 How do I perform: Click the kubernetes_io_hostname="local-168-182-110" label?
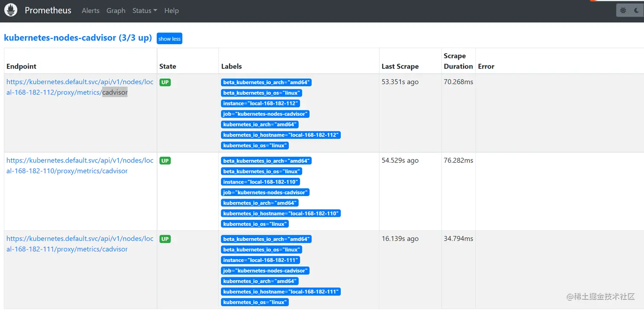click(x=281, y=213)
